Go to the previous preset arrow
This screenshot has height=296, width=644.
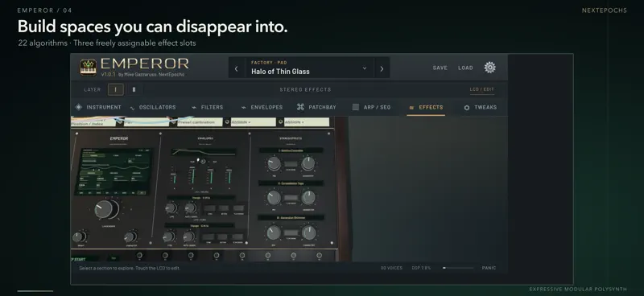point(236,69)
